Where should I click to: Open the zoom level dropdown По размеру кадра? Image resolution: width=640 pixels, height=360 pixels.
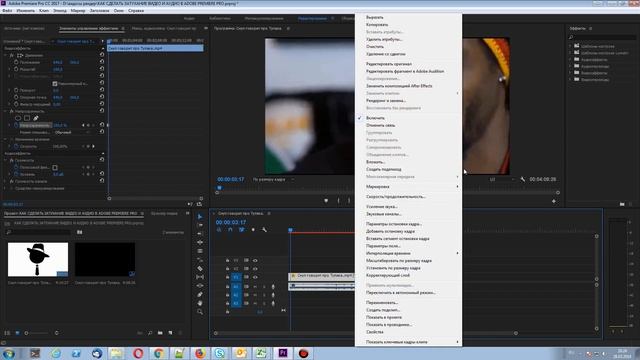(x=273, y=179)
